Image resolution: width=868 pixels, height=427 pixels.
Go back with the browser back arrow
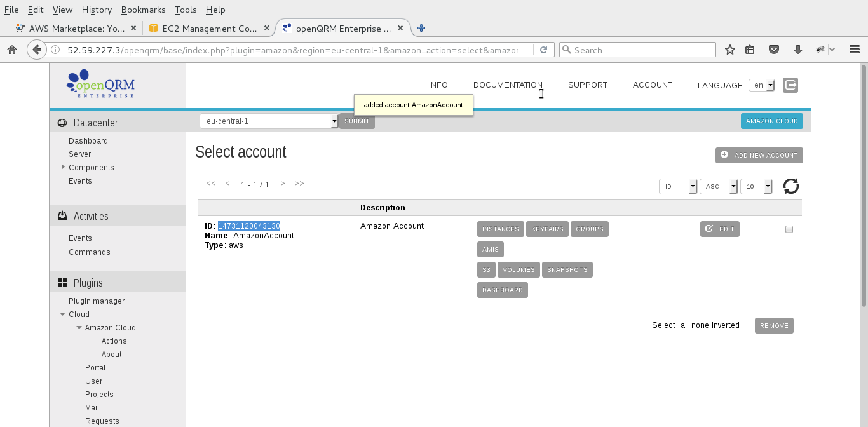tap(37, 50)
